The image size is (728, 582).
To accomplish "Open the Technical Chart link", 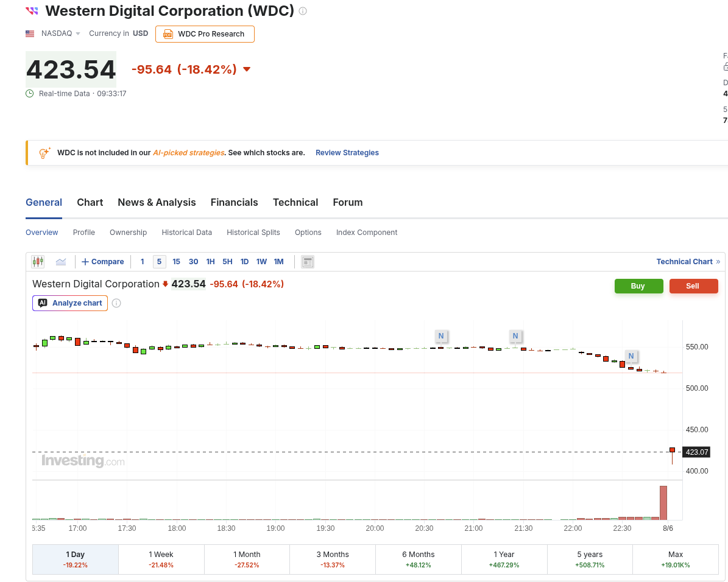I will [x=688, y=262].
